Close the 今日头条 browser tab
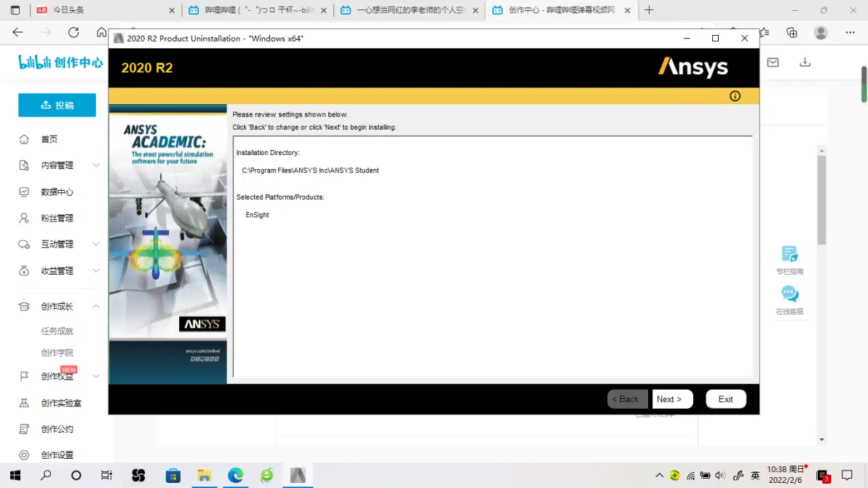Image resolution: width=868 pixels, height=488 pixels. click(172, 10)
